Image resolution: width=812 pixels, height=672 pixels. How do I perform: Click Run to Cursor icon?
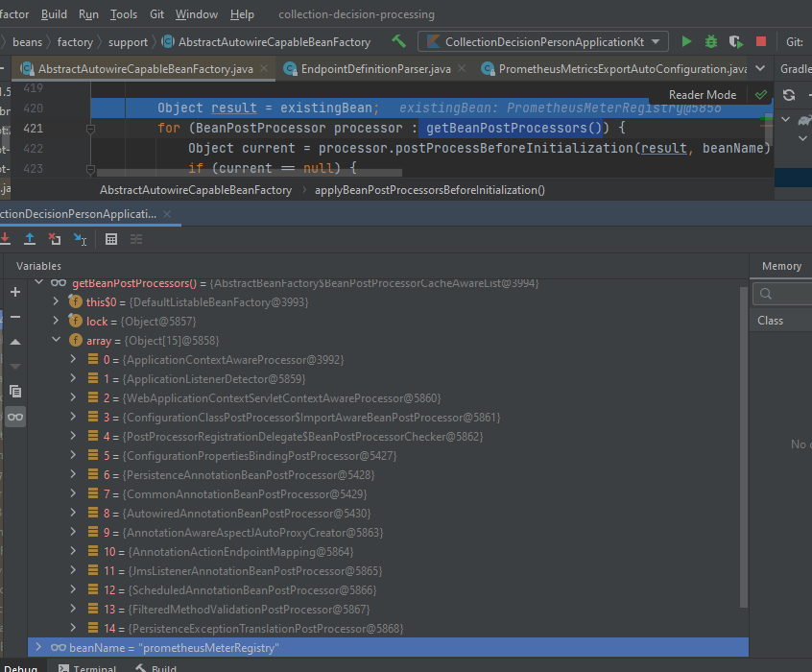tap(80, 239)
